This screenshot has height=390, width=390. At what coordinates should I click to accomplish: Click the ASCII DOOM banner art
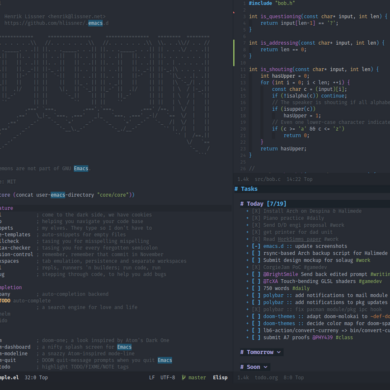105,94
